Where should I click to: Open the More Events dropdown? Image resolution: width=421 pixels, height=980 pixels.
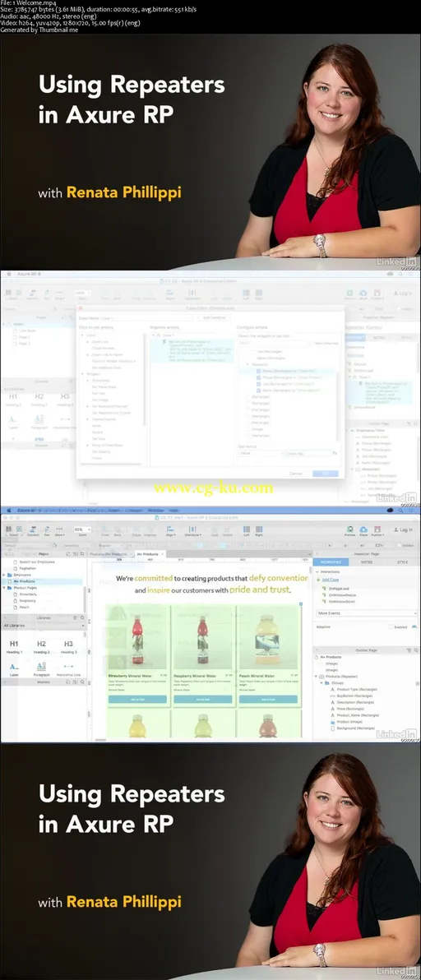[366, 613]
